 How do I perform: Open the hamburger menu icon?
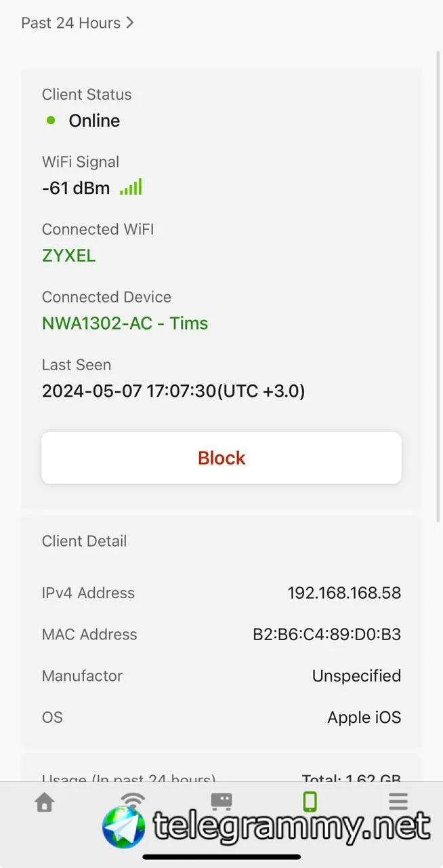[398, 802]
